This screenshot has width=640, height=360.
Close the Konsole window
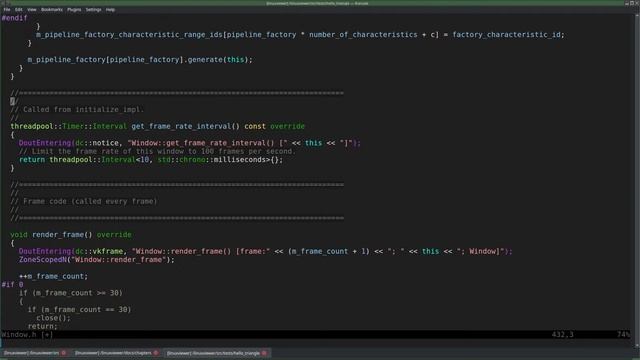point(637,3)
